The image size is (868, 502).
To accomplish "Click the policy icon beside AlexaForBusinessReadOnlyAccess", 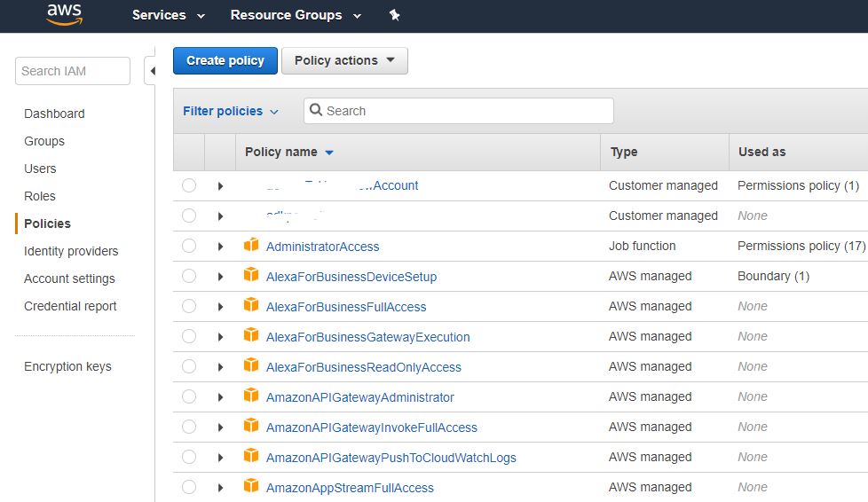I will tap(251, 365).
